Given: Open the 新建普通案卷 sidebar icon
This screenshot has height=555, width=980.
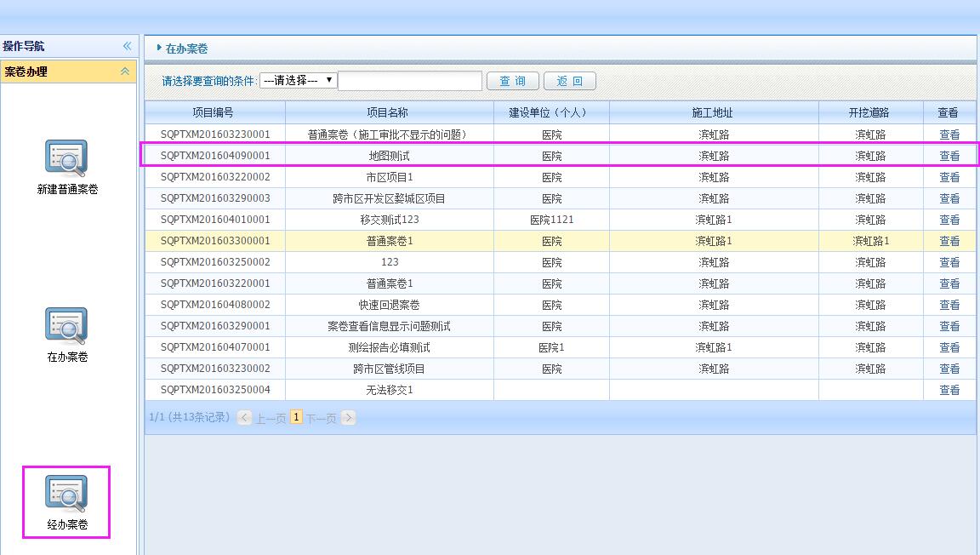Looking at the screenshot, I should [x=66, y=158].
